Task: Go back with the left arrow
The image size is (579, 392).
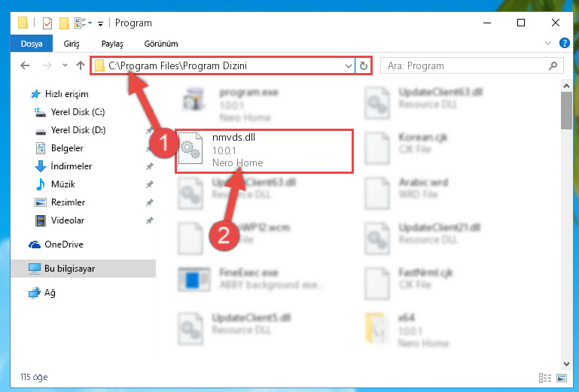Action: pyautogui.click(x=25, y=65)
